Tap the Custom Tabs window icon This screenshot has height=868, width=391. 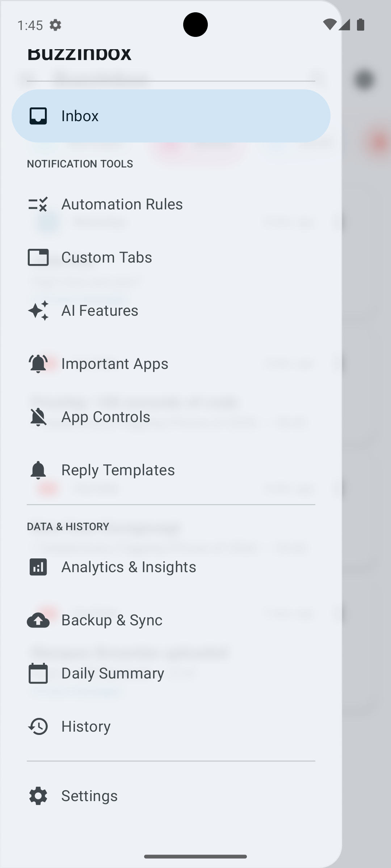coord(38,257)
